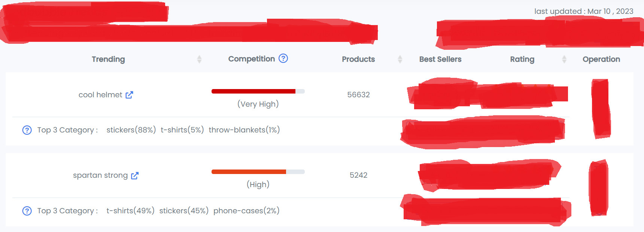Screen dimensions: 644x232
Task: Select the phone-cases(2%) category
Action: pos(246,211)
